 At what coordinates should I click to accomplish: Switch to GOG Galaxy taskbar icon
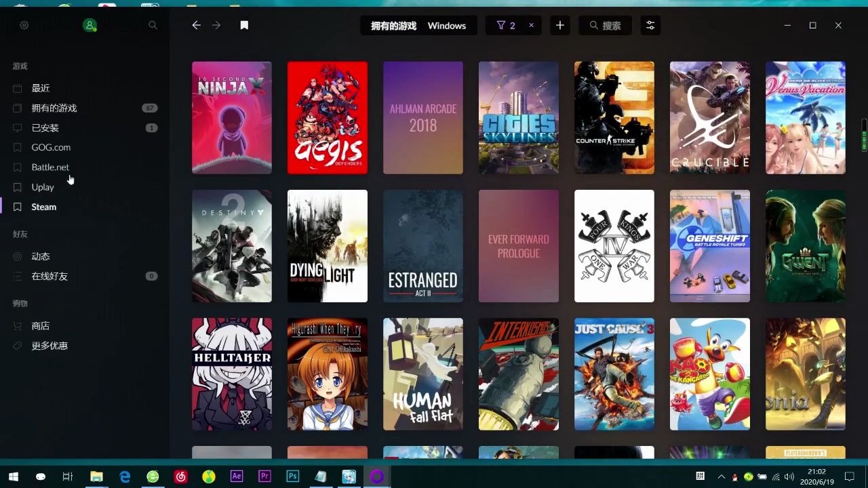pos(376,476)
